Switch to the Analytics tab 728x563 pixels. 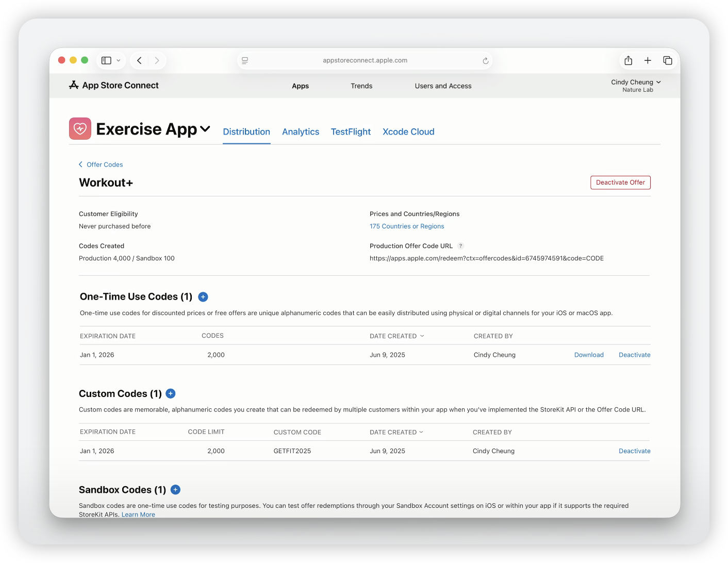point(301,132)
